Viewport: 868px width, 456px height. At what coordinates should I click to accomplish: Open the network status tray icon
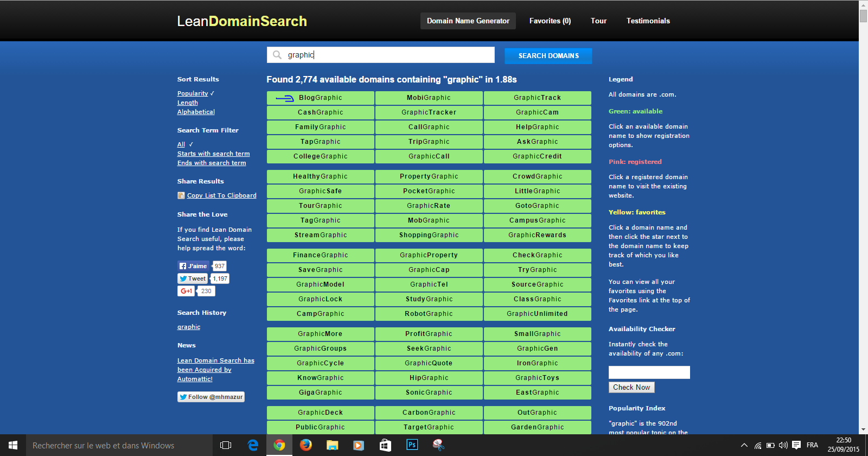click(x=758, y=445)
